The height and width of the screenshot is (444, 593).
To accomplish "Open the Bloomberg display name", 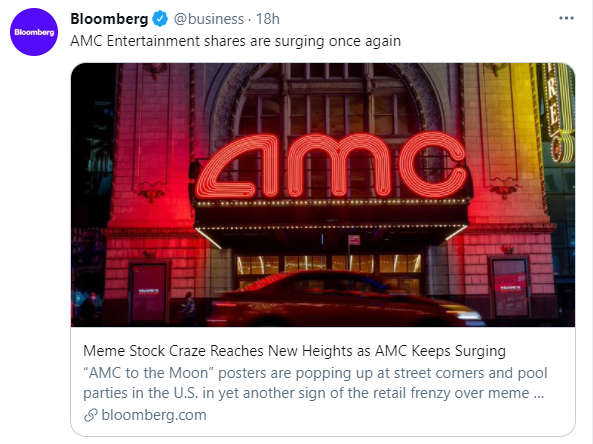I will pyautogui.click(x=109, y=19).
